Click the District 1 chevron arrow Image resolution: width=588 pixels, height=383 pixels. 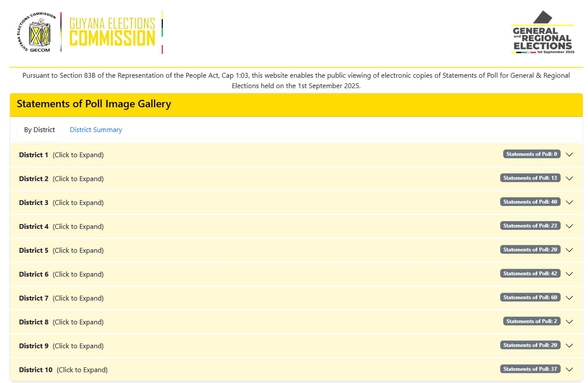click(x=569, y=154)
